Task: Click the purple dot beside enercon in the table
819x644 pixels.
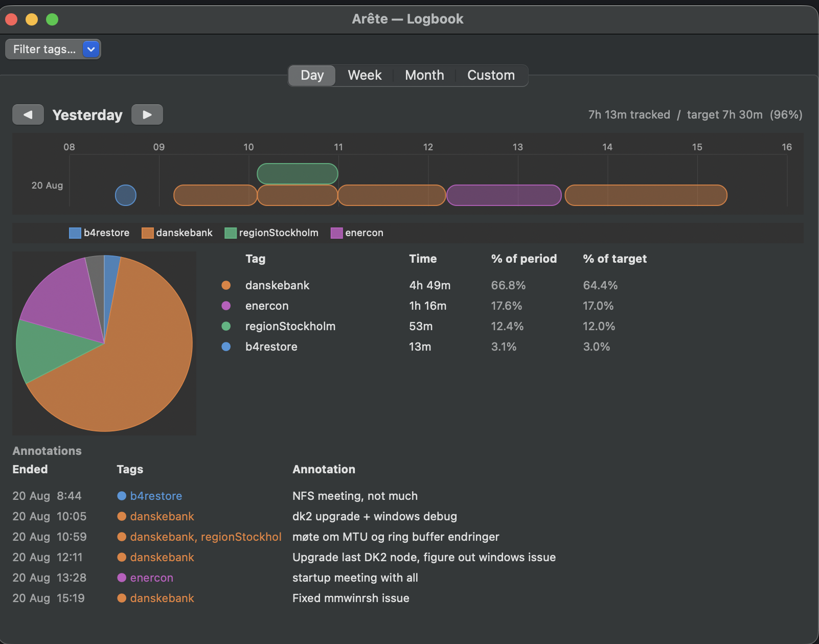Action: (x=226, y=306)
